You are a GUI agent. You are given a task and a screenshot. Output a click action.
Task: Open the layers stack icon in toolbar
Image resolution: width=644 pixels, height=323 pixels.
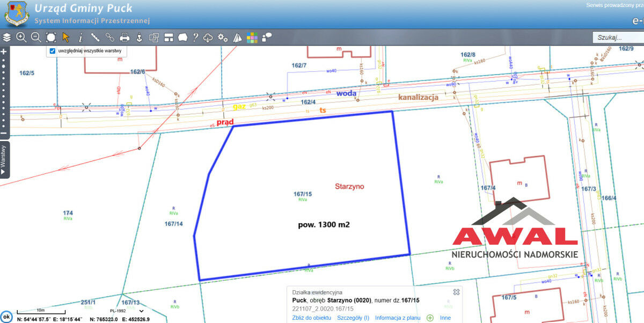pos(6,37)
